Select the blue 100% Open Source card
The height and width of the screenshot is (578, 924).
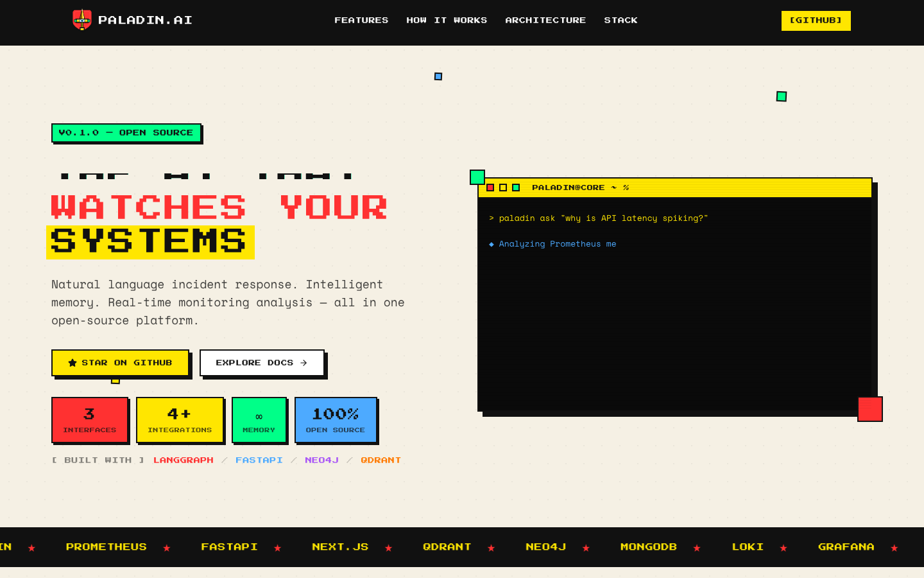coord(336,420)
